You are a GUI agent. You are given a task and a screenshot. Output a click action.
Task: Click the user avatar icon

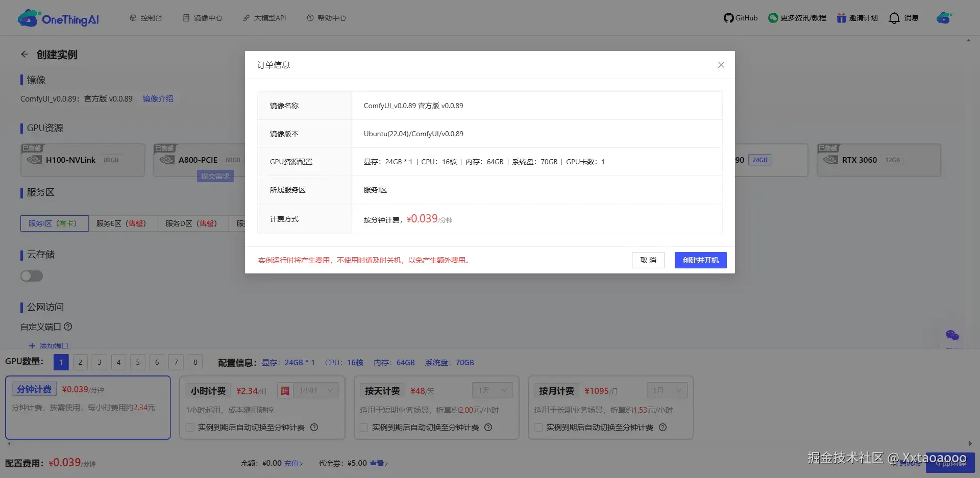[x=944, y=18]
